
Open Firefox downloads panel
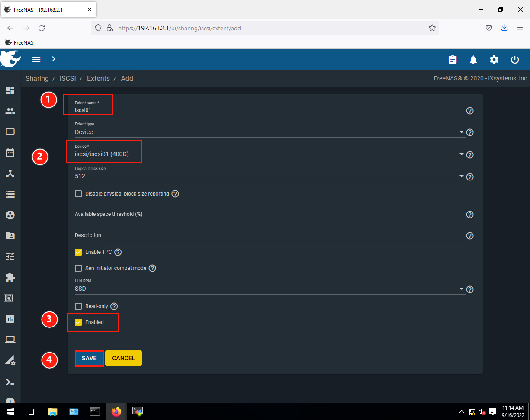[x=504, y=28]
